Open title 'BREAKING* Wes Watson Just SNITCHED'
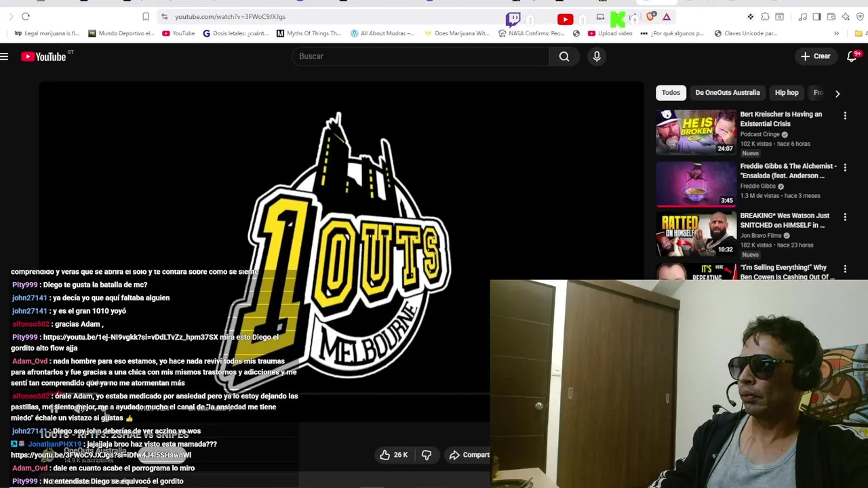The image size is (868, 488). [785, 220]
